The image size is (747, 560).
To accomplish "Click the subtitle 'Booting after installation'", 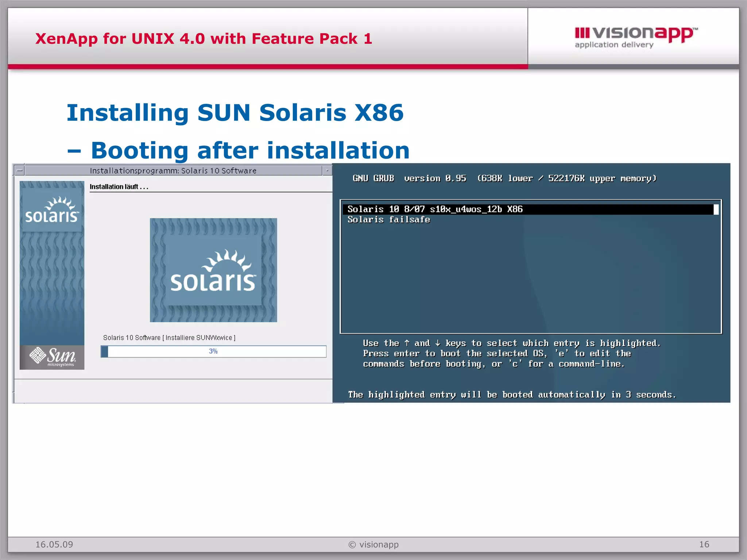I will [x=250, y=150].
